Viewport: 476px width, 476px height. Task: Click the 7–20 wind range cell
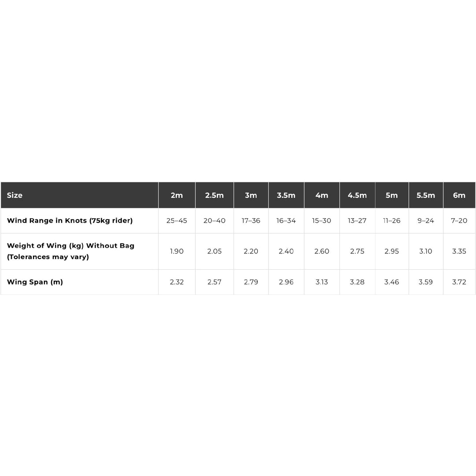(459, 221)
